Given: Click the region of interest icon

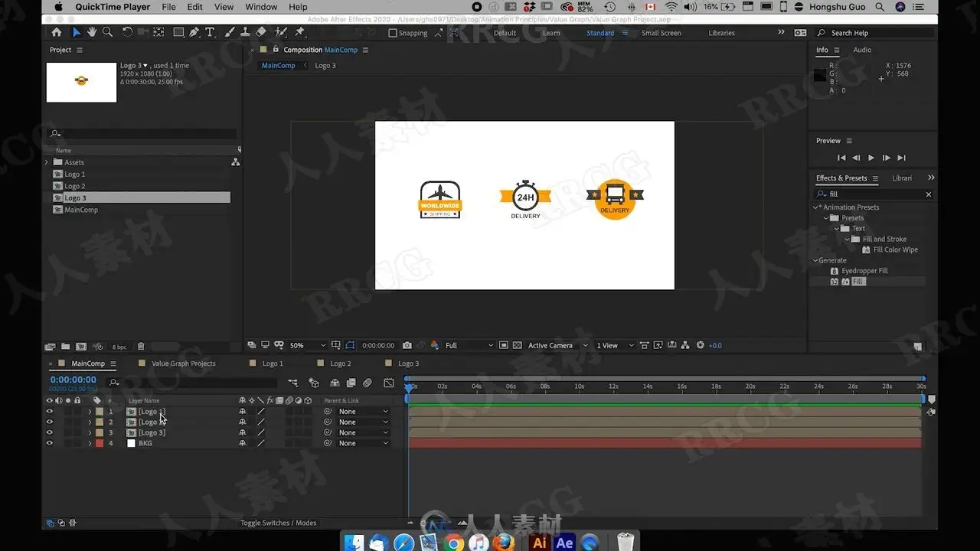Looking at the screenshot, I should point(503,345).
